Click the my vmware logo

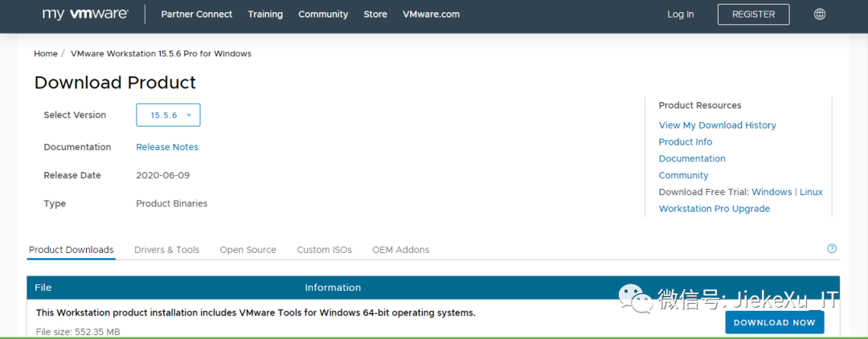click(x=85, y=14)
